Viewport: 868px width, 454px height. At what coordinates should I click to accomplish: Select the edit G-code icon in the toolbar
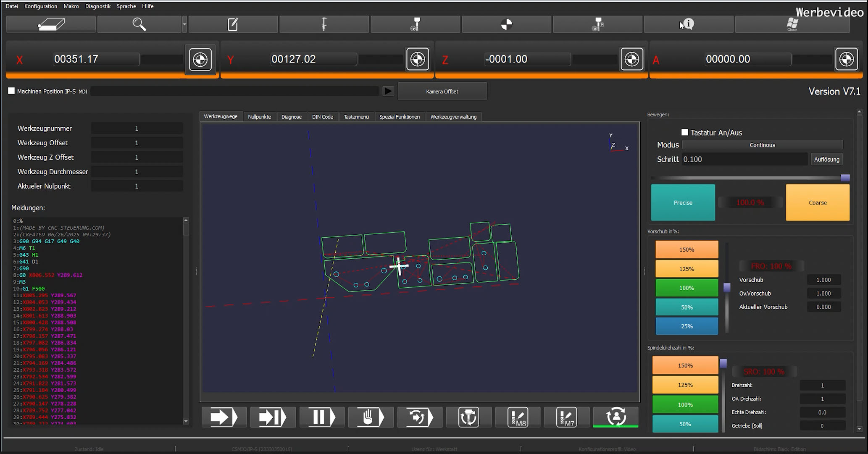(x=233, y=24)
